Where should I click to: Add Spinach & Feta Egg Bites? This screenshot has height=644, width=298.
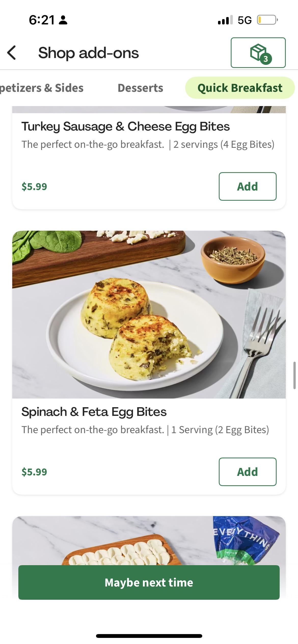coord(247,472)
